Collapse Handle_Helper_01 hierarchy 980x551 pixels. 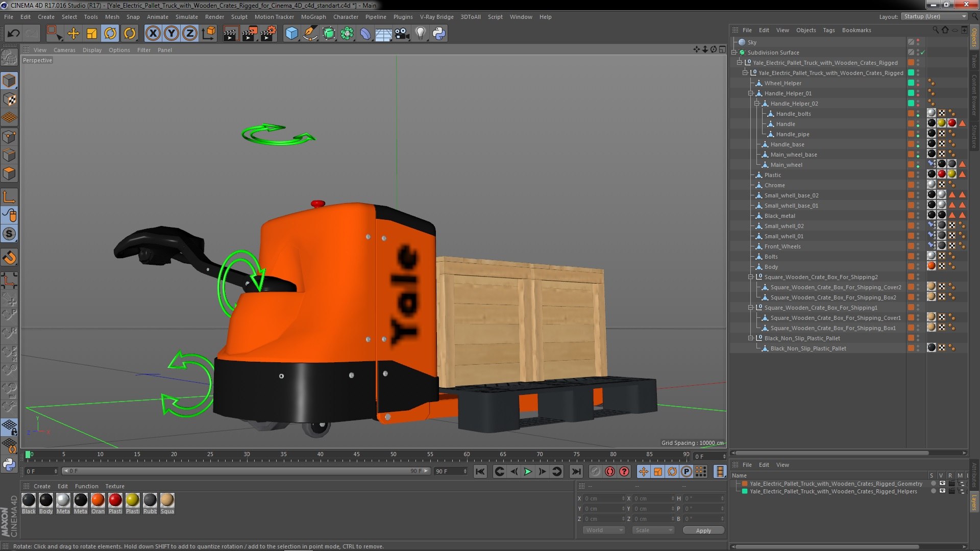click(751, 93)
